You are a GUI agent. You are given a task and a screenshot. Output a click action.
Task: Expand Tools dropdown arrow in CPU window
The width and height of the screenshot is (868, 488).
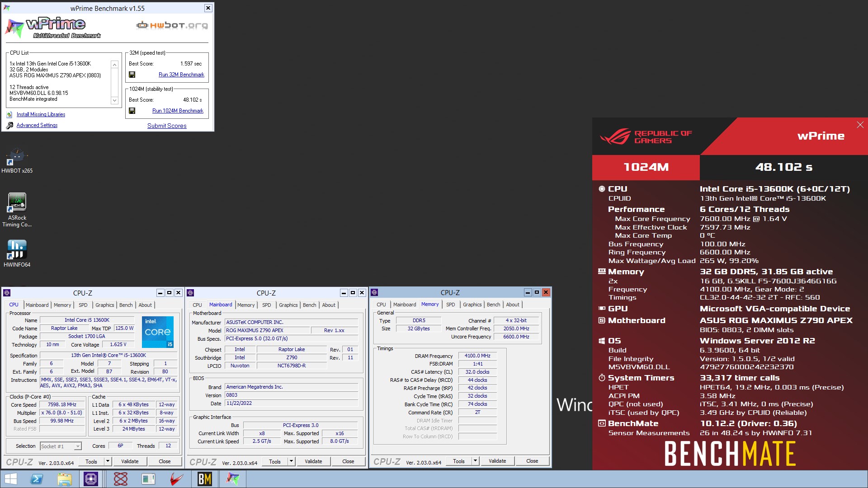pyautogui.click(x=108, y=461)
